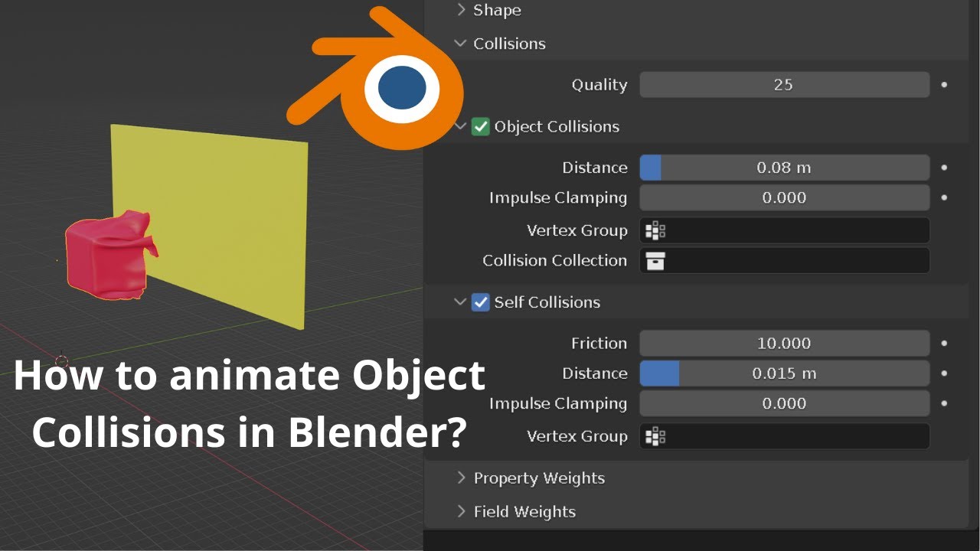Animate Friction property via its dot
This screenshot has width=980, height=551.
(x=944, y=343)
